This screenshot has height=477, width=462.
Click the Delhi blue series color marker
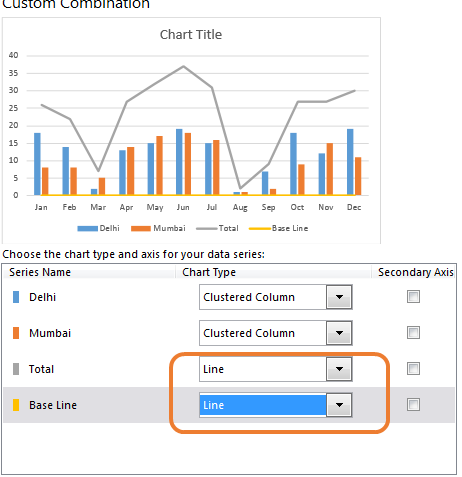click(x=16, y=297)
